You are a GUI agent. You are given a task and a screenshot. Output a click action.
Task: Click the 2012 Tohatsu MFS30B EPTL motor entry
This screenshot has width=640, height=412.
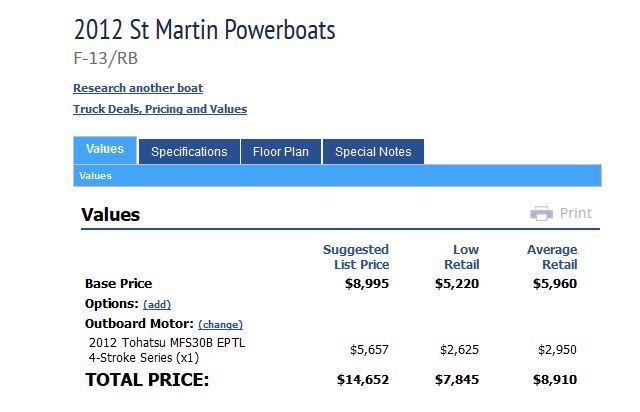(167, 350)
